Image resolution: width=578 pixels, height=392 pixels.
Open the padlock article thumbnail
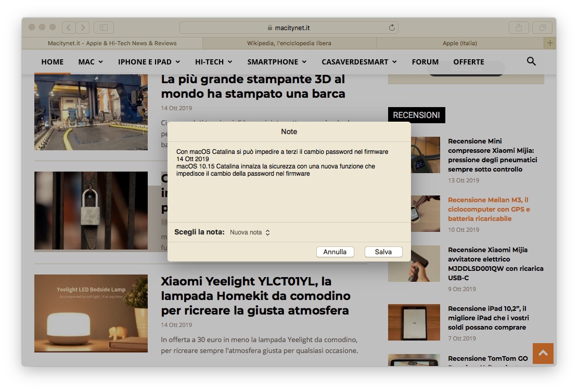pyautogui.click(x=91, y=211)
